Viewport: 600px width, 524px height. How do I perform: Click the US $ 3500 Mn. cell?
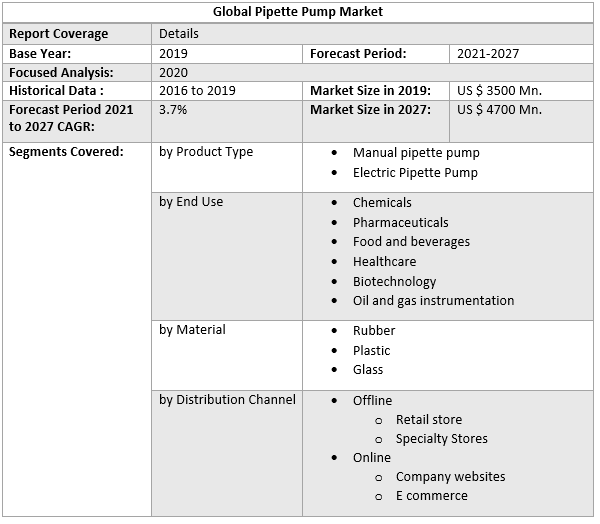499,91
